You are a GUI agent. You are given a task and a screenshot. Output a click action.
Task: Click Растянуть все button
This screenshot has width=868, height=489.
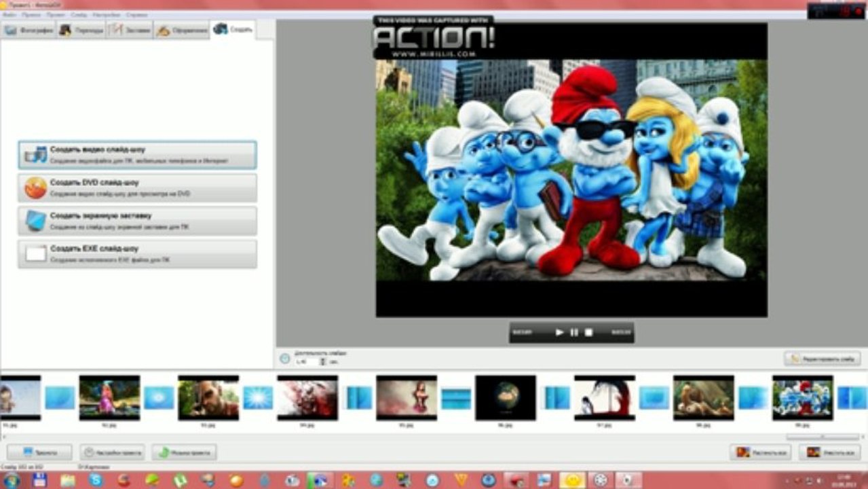click(761, 452)
